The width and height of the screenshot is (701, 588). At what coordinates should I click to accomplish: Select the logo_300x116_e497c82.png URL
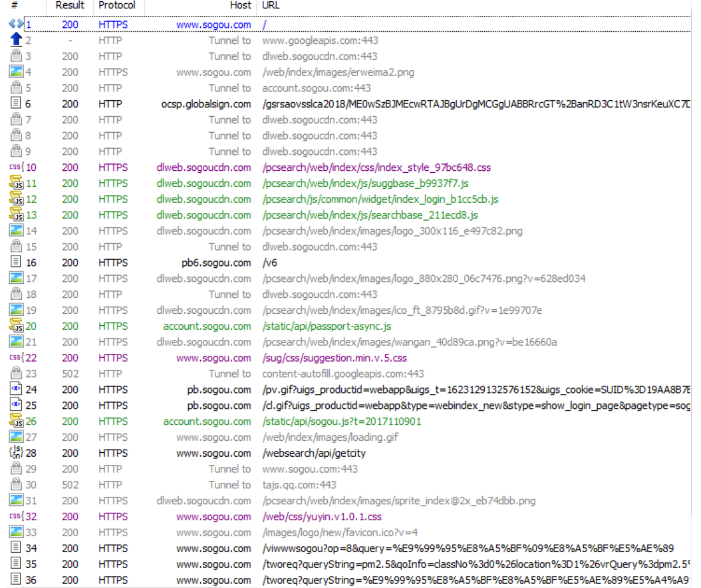click(392, 231)
